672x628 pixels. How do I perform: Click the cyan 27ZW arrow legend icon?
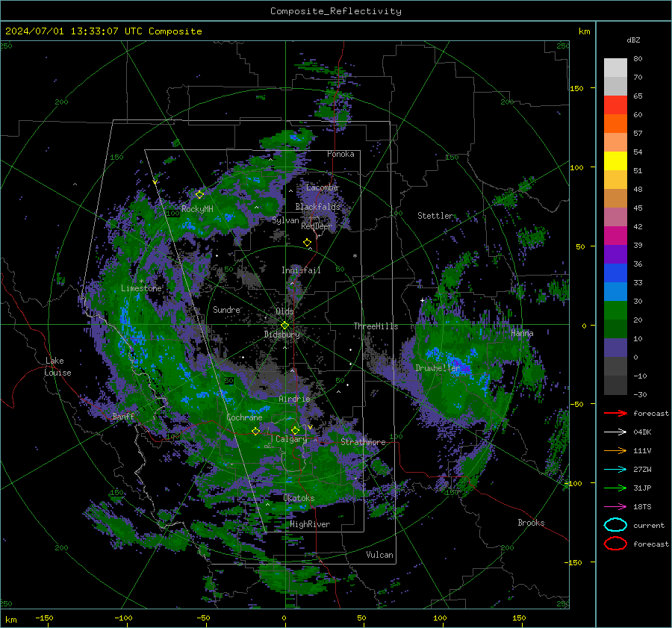pyautogui.click(x=615, y=470)
